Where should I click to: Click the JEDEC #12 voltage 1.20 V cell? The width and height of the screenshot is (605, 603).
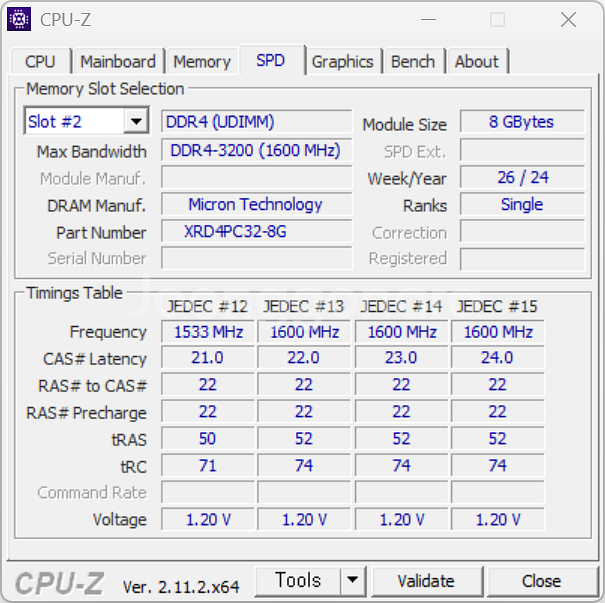pyautogui.click(x=208, y=520)
